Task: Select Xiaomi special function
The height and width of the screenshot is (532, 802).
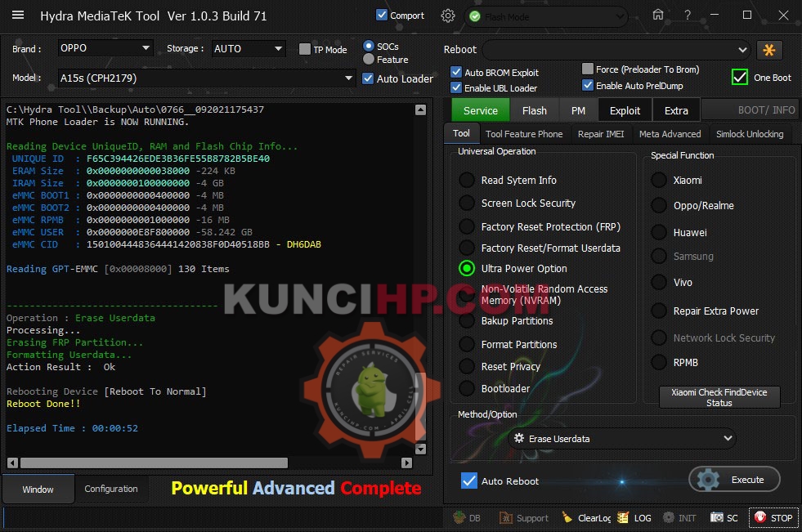Action: coord(659,180)
